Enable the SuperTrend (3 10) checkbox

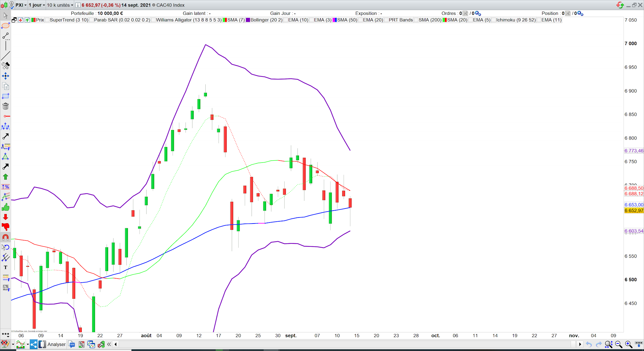[x=47, y=20]
